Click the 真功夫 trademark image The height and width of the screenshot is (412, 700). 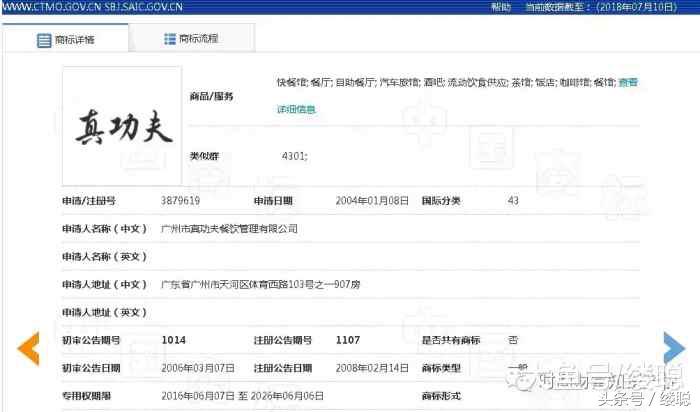(122, 126)
